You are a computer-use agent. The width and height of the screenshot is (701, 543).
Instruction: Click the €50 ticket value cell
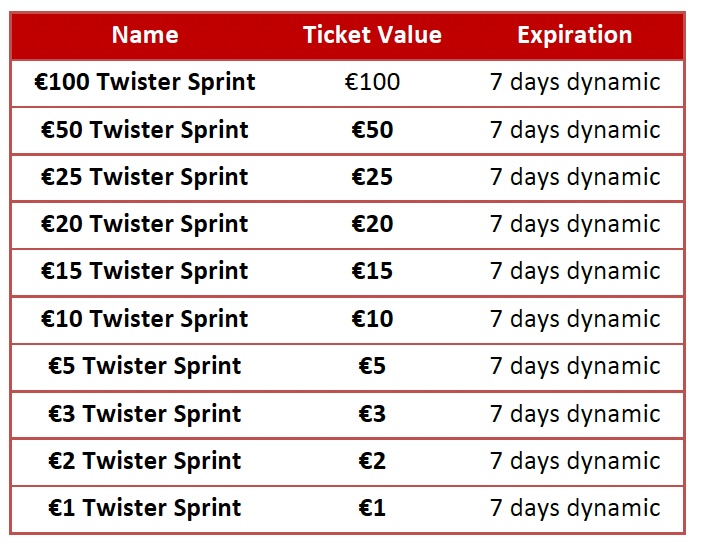click(x=372, y=130)
